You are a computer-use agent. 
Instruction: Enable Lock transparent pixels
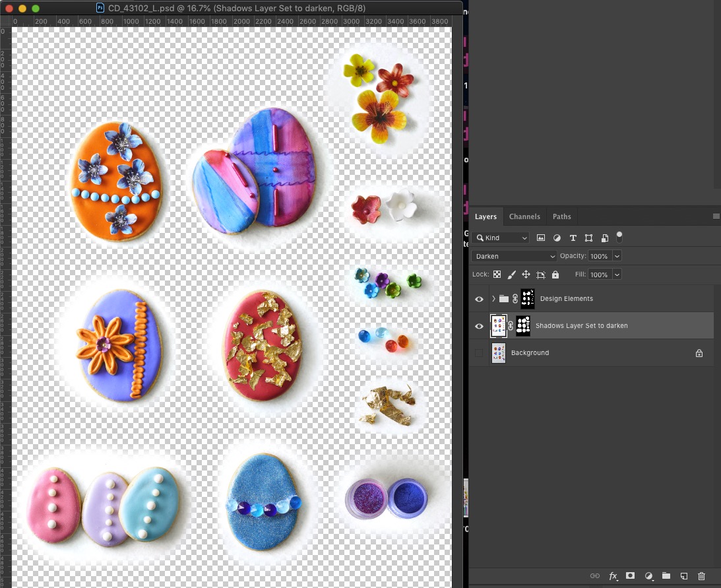point(497,274)
